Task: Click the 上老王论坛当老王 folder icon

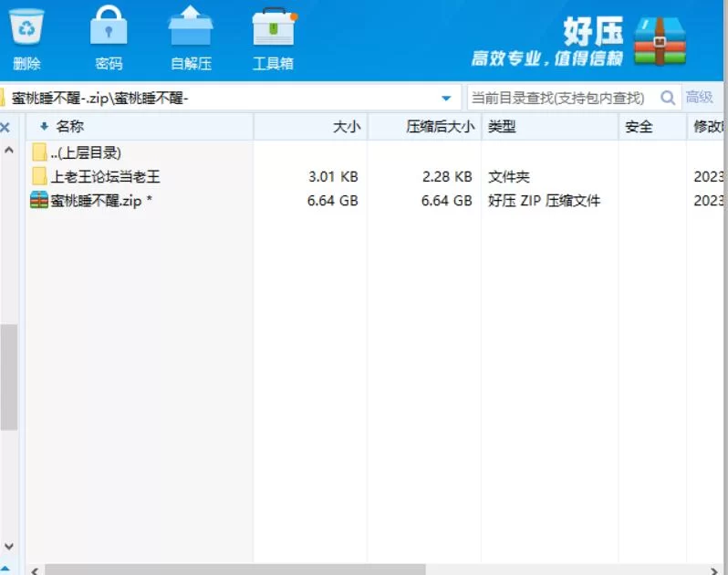Action: [x=39, y=177]
